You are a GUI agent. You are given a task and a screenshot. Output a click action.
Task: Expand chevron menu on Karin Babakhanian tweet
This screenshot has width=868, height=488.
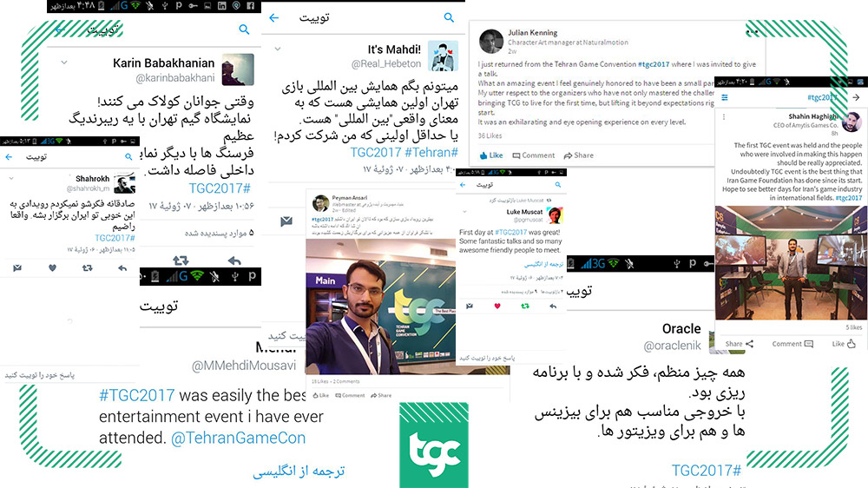pyautogui.click(x=64, y=63)
